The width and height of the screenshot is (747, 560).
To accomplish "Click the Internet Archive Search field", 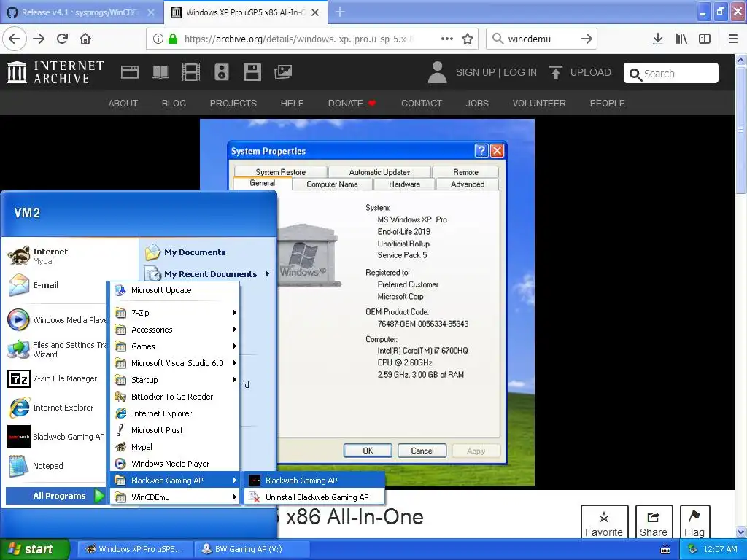I will tap(671, 74).
